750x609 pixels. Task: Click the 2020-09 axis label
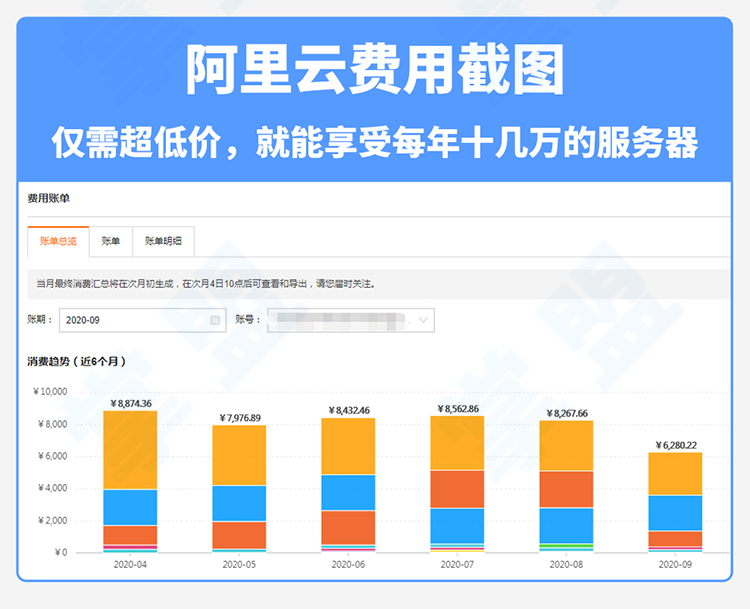[x=675, y=565]
